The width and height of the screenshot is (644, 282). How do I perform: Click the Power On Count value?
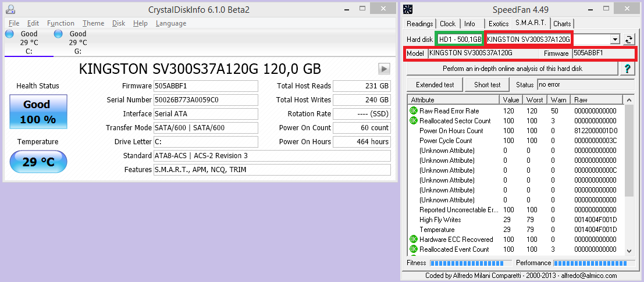click(361, 128)
